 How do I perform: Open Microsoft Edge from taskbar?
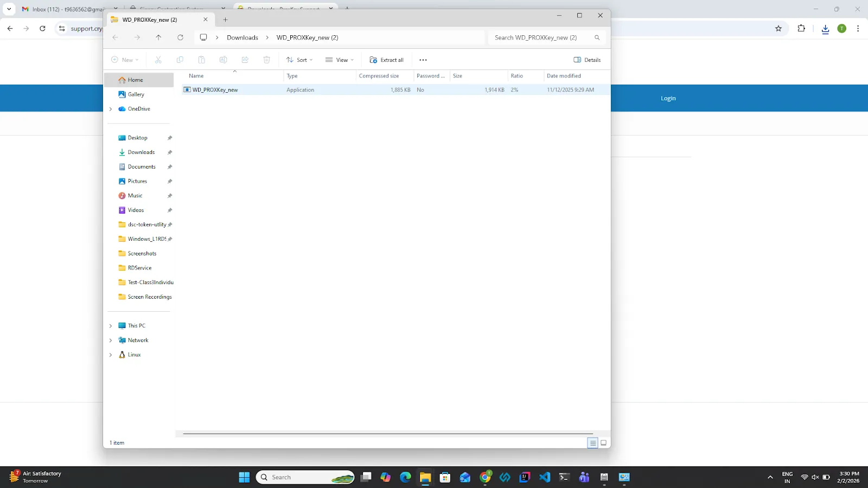tap(405, 477)
